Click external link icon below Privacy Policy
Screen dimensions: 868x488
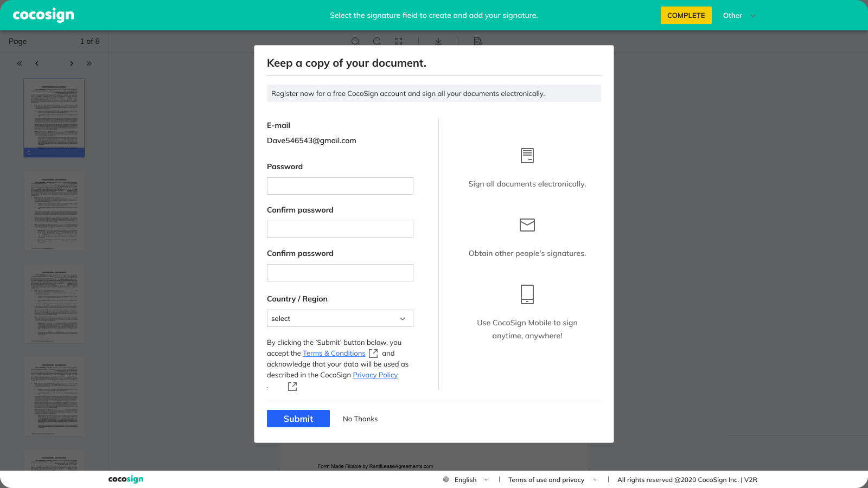[292, 387]
